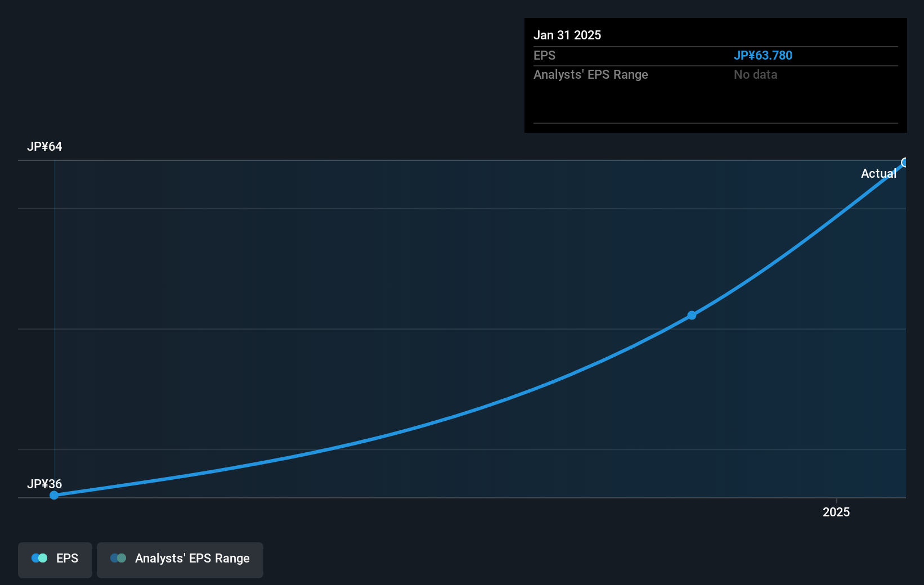The image size is (924, 585).
Task: Select the middle EPS data point on the line
Action: (x=692, y=316)
